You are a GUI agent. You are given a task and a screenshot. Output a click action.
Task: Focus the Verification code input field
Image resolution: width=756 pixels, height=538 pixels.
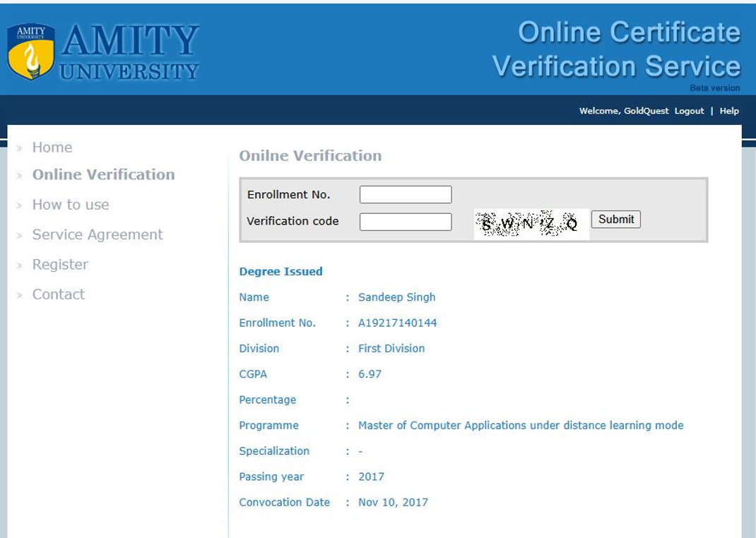[x=406, y=222]
